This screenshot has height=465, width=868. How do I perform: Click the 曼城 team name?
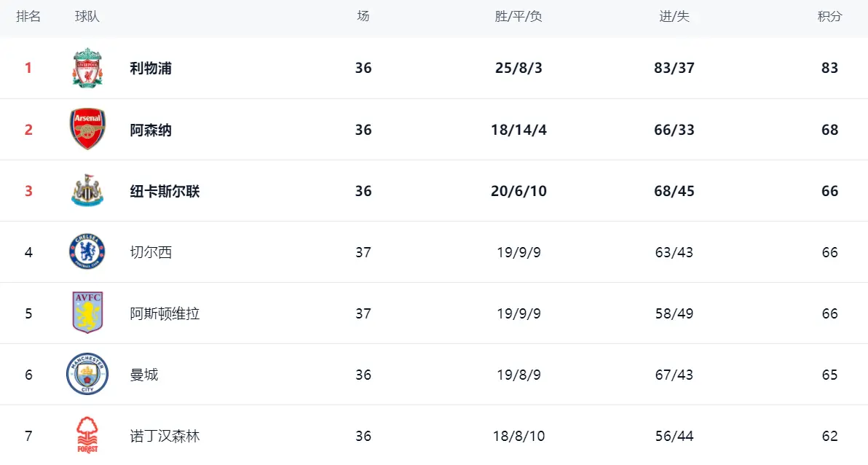[144, 375]
